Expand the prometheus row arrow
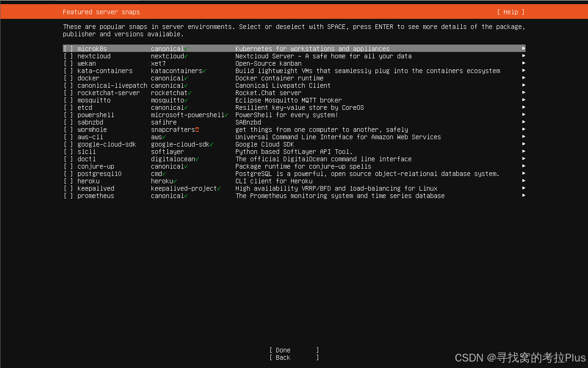Viewport: 588px width, 368px height. click(523, 195)
